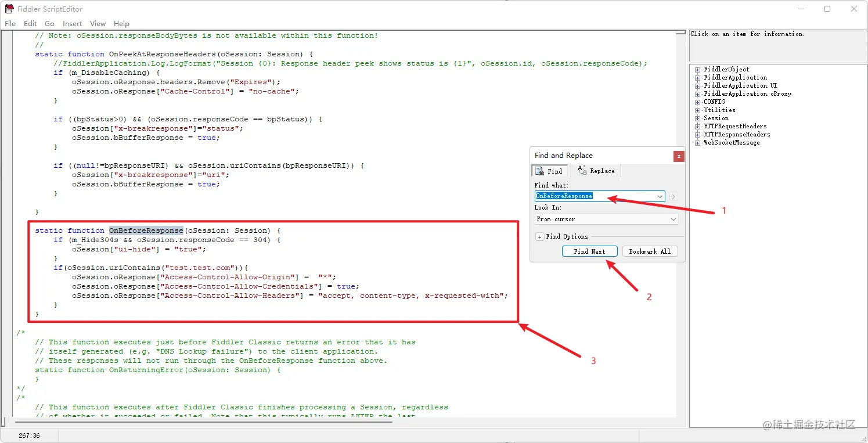Click the Bookmark All button
868x443 pixels.
tap(650, 251)
